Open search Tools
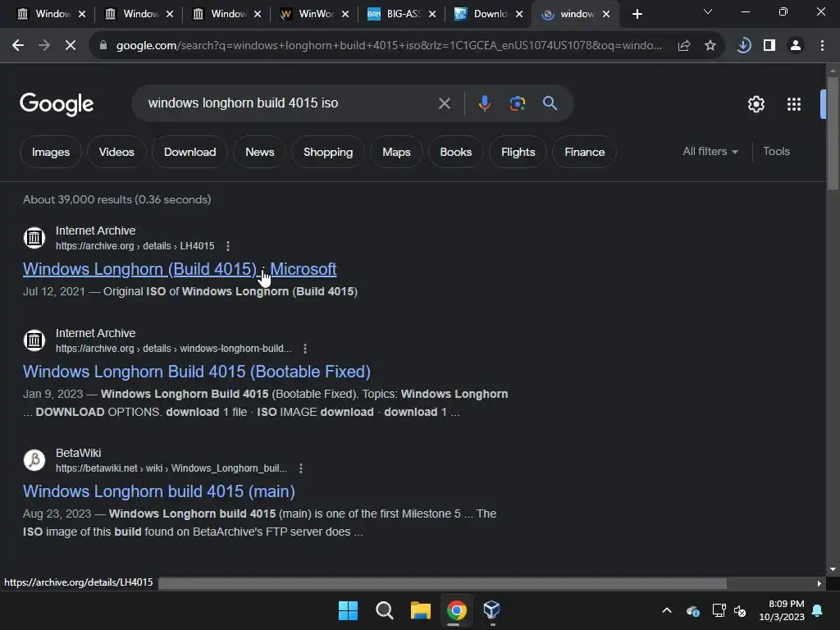This screenshot has height=630, width=840. point(776,152)
